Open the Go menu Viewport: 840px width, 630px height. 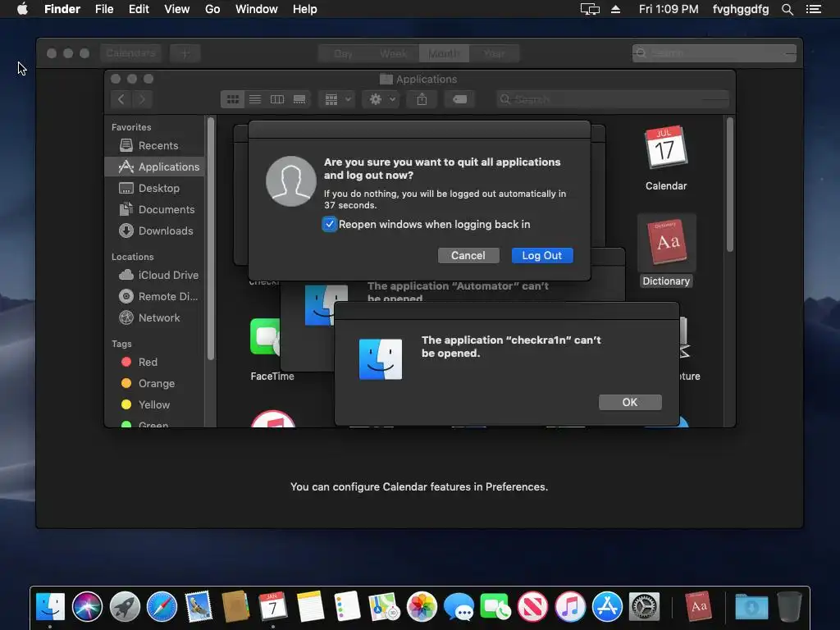(x=212, y=9)
